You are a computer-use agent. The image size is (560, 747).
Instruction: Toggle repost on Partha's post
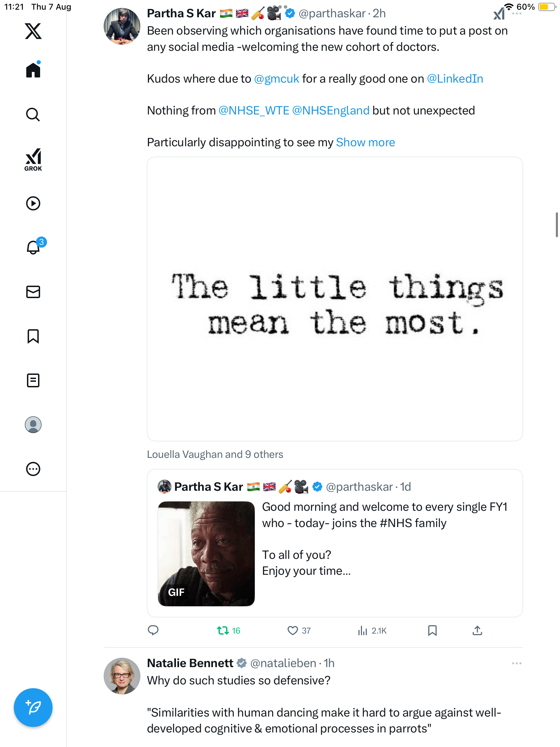tap(223, 630)
